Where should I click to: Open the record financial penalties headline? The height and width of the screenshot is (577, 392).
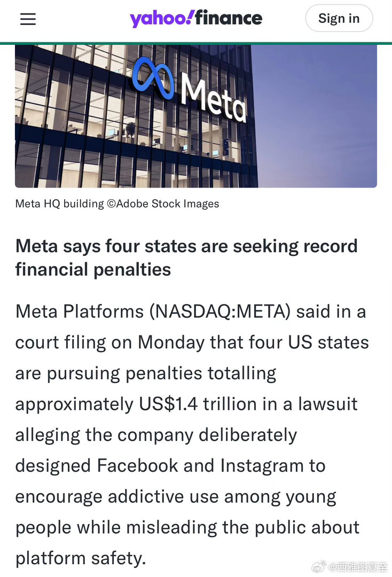pyautogui.click(x=186, y=258)
